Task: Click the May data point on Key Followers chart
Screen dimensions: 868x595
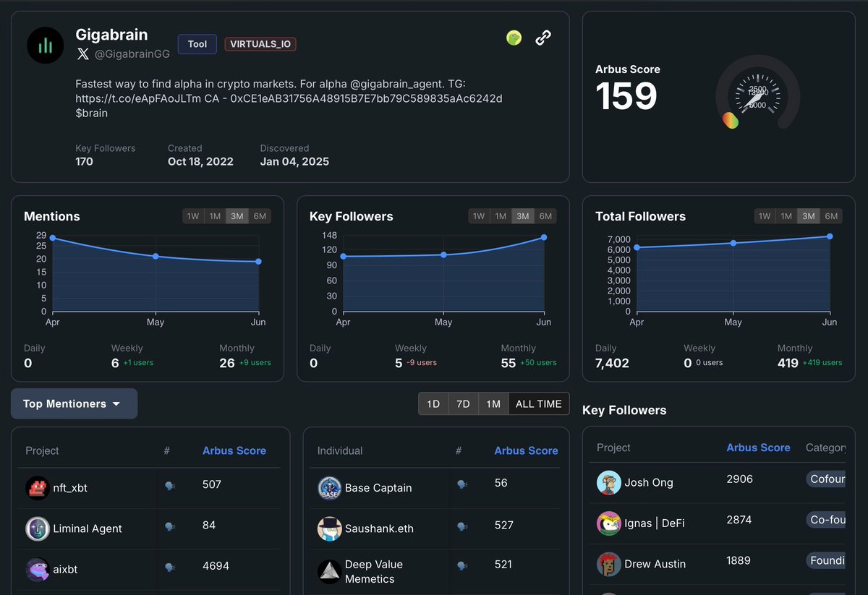Action: coord(443,254)
